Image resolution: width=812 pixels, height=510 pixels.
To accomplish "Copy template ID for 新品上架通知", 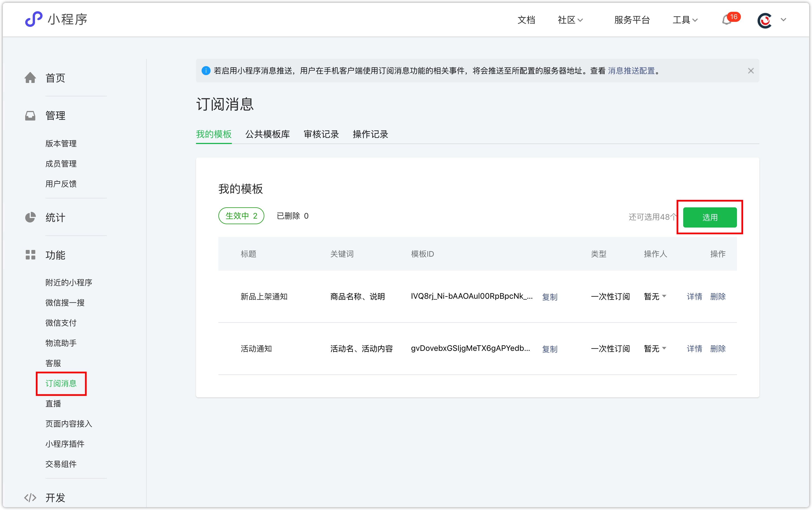I will [550, 297].
